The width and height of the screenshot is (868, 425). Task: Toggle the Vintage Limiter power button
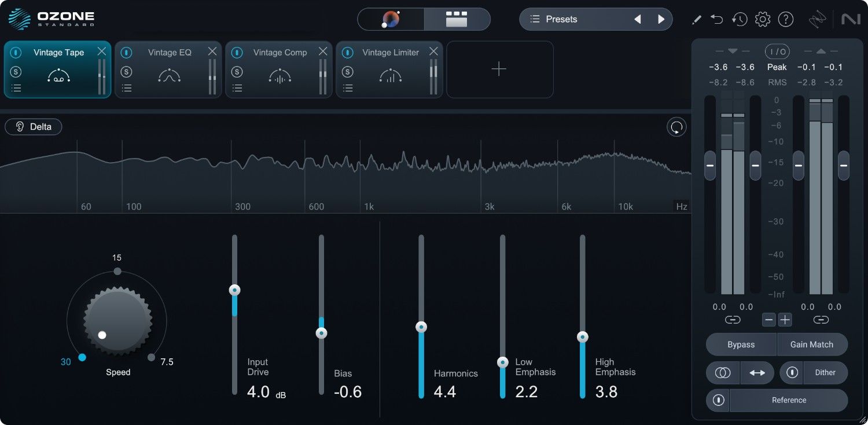pyautogui.click(x=347, y=53)
